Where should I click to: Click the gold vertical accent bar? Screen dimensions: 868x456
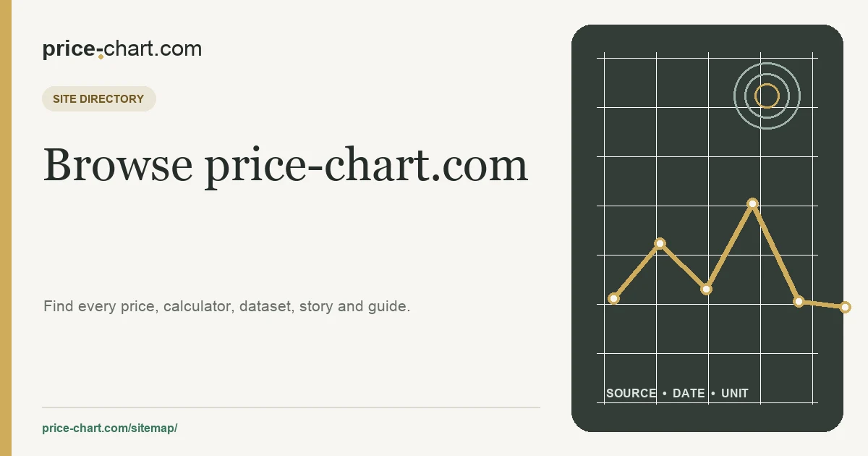6,228
